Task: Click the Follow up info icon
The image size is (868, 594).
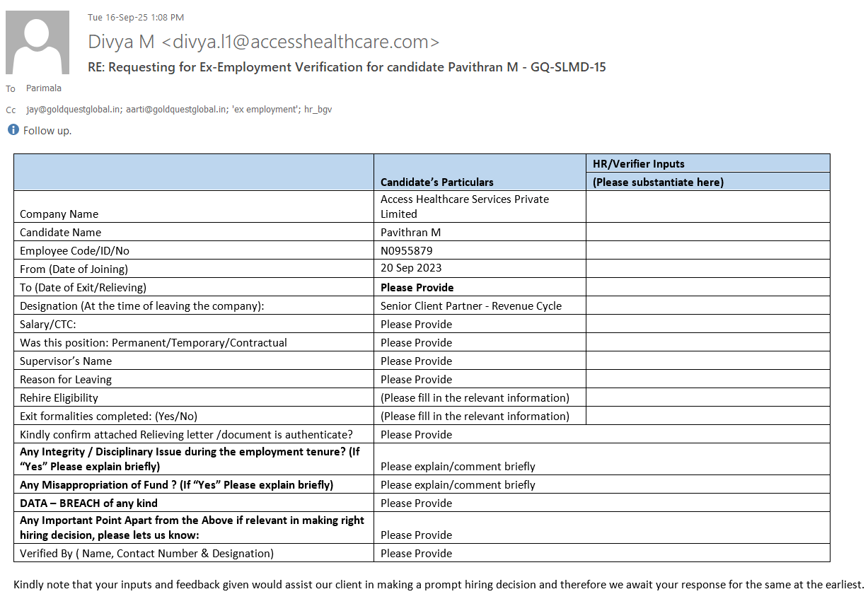Action: click(13, 130)
